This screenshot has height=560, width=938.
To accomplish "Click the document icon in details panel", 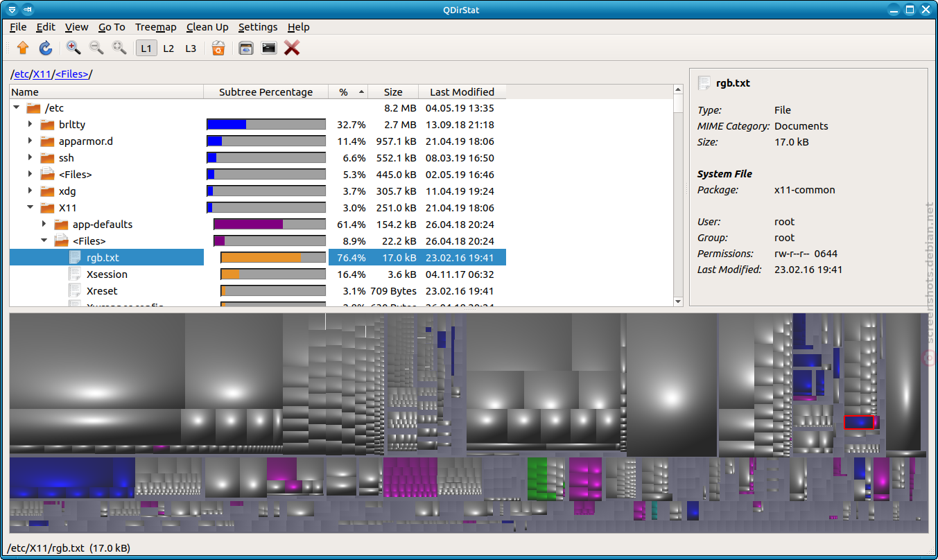I will 704,83.
